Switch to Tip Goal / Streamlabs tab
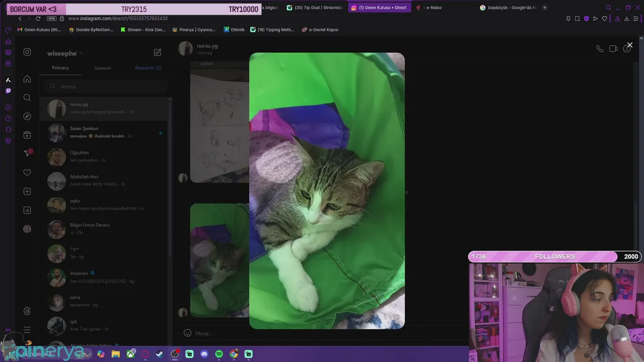644x362 pixels. (314, 8)
